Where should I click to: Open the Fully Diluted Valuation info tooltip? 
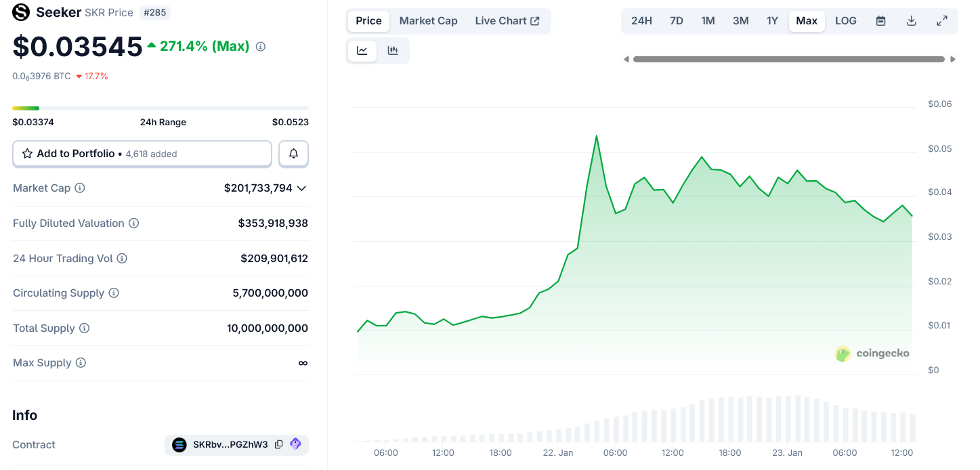[133, 223]
